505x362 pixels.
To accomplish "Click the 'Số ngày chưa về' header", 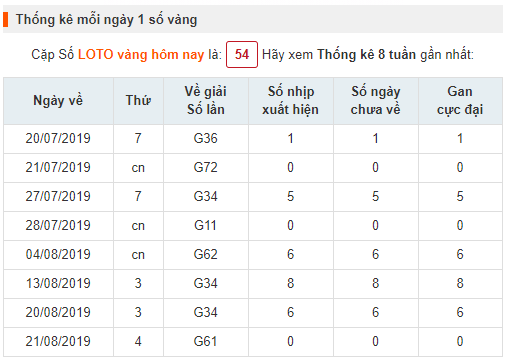I will 375,100.
